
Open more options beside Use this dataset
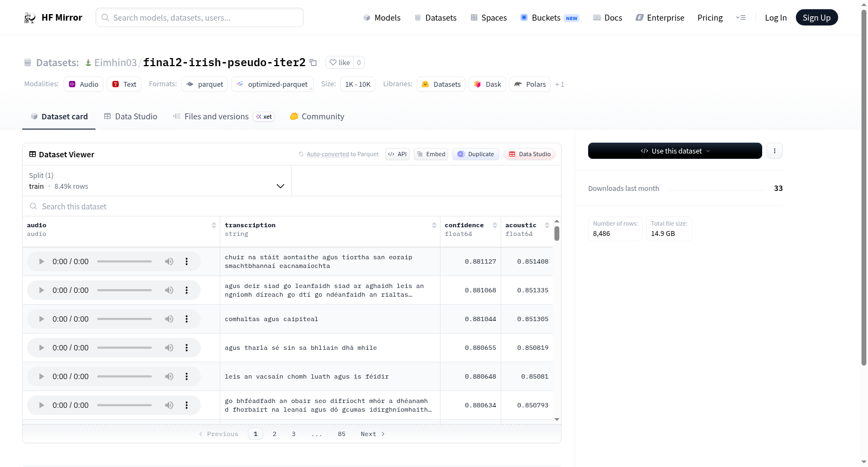775,151
